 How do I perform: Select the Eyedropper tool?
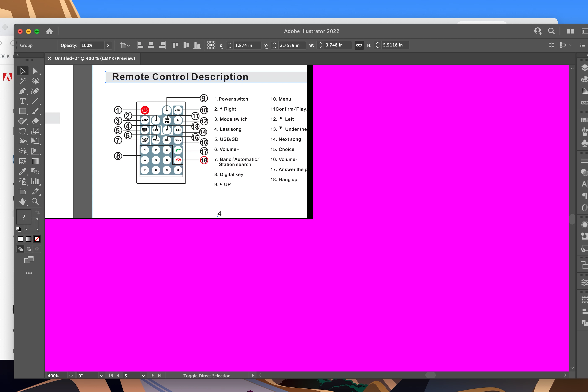pyautogui.click(x=22, y=171)
